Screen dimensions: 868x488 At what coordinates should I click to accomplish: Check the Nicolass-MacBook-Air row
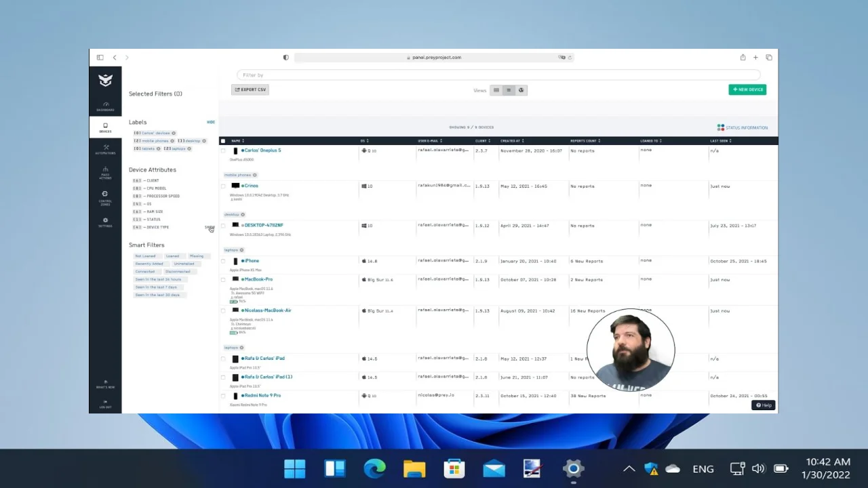[223, 310]
